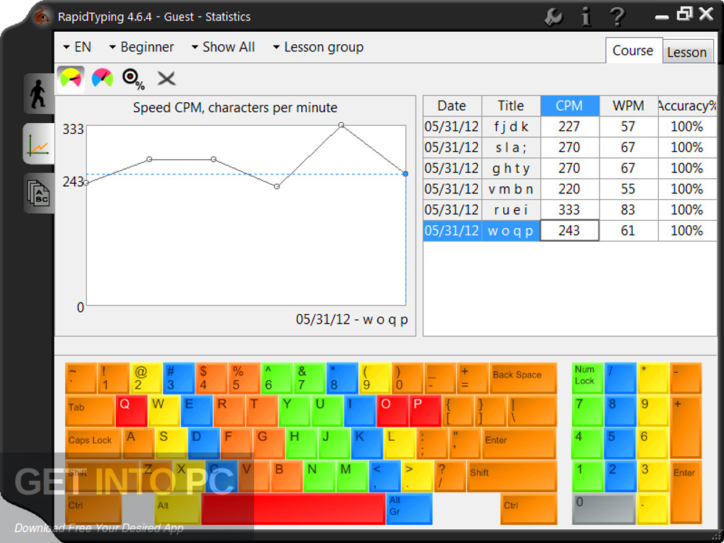Sort by the Title column header

coord(511,106)
